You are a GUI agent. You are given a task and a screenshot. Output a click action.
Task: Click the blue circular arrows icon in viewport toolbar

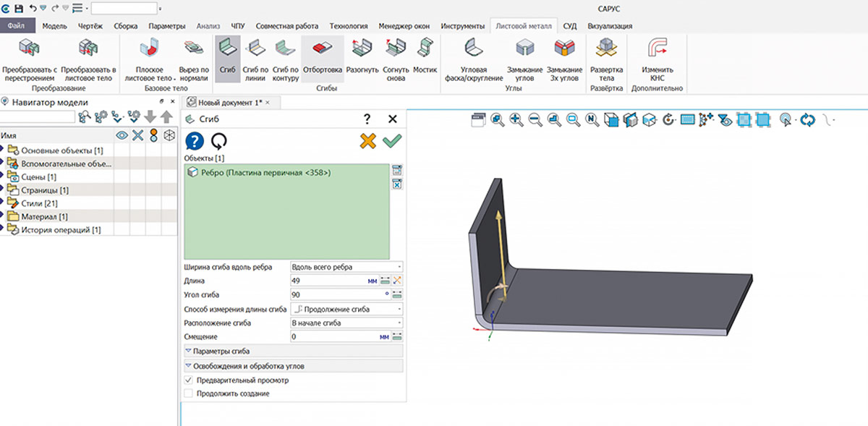coord(807,119)
